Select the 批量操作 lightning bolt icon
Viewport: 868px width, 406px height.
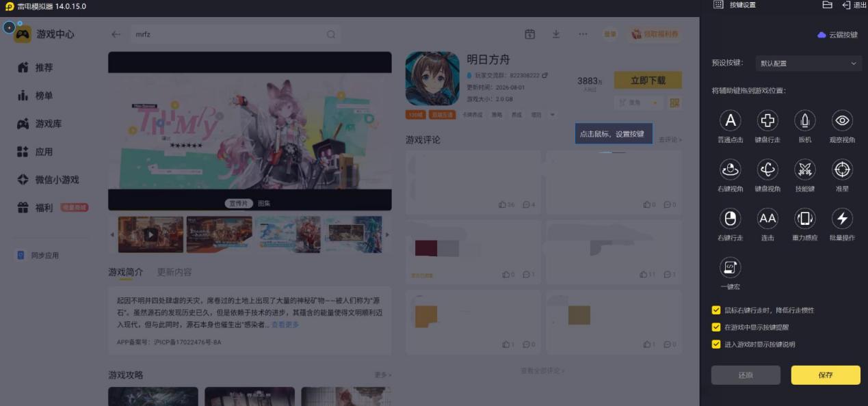point(842,218)
